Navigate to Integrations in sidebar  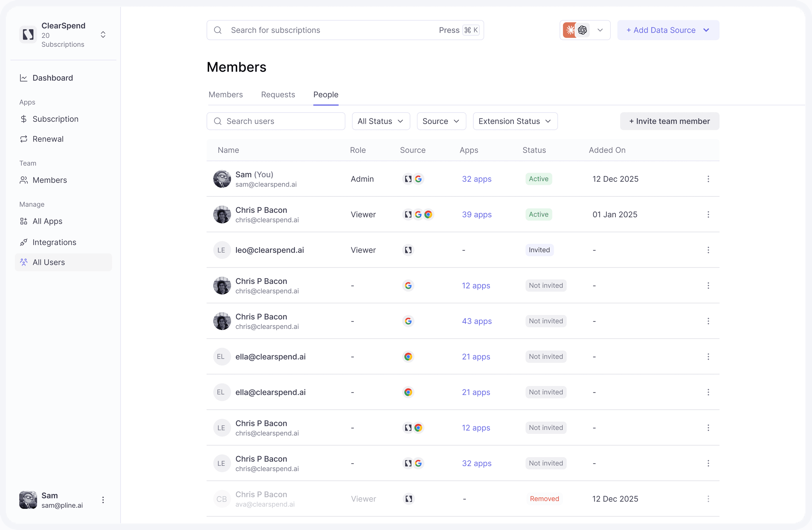63,242
